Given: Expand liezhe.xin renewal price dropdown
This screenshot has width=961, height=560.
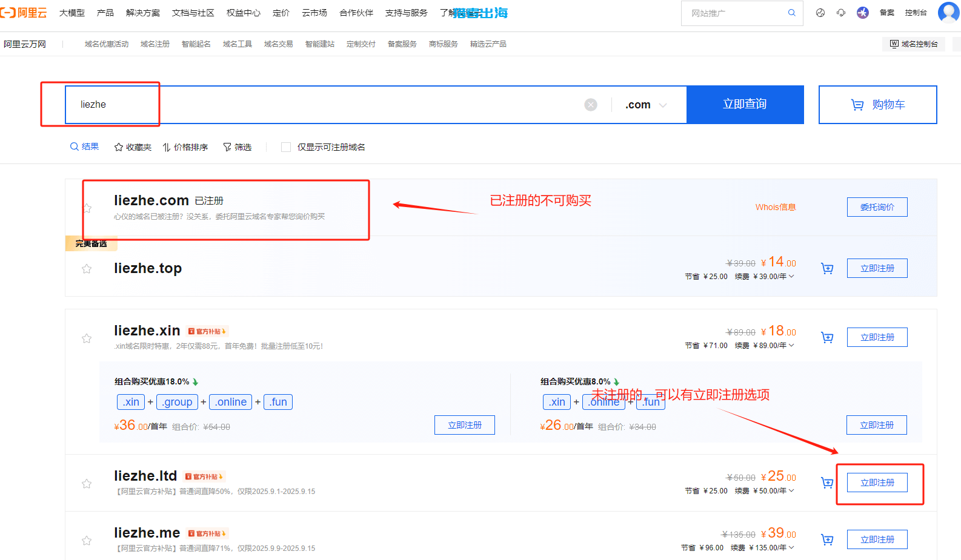Looking at the screenshot, I should click(791, 345).
